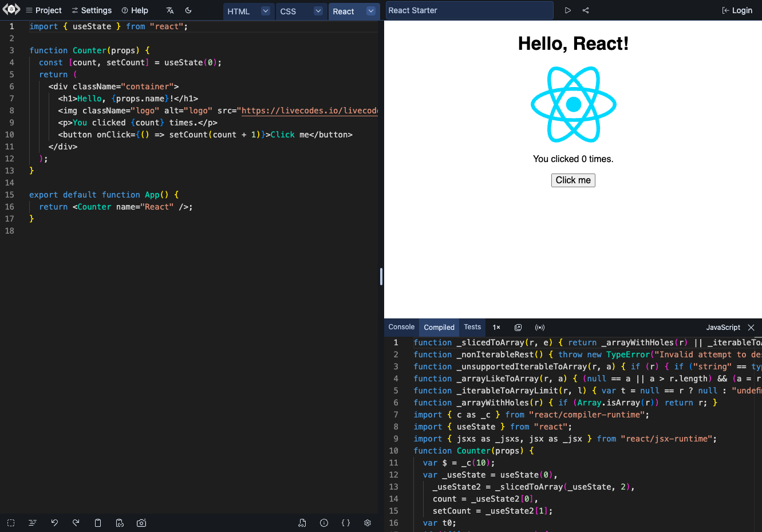The image size is (762, 532).
Task: Click the "JavaScript" compiled language label
Action: coord(723,328)
